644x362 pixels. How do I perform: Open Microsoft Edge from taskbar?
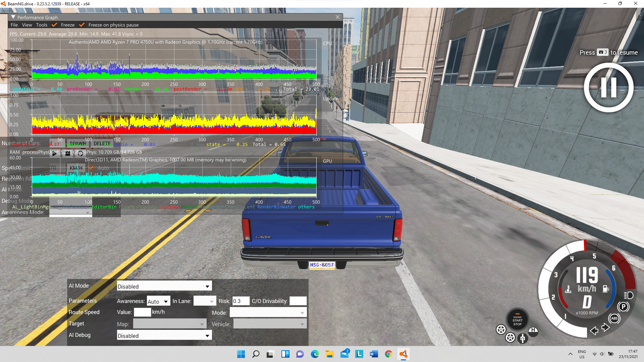click(315, 354)
